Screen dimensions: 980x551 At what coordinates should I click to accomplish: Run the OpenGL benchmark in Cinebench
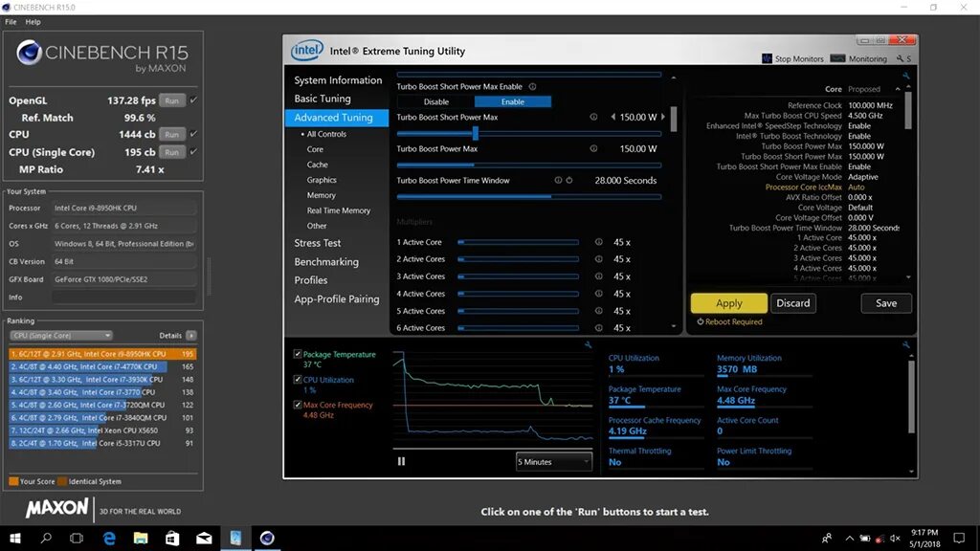tap(172, 99)
